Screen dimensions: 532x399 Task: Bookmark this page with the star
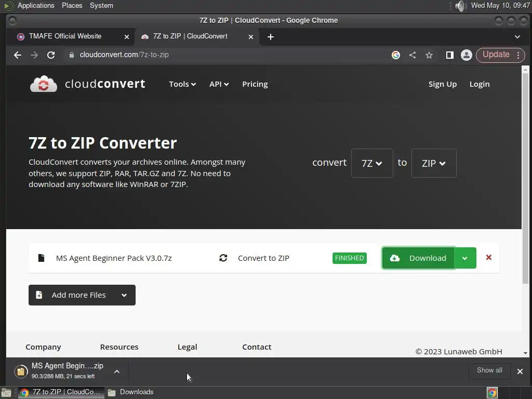click(429, 55)
